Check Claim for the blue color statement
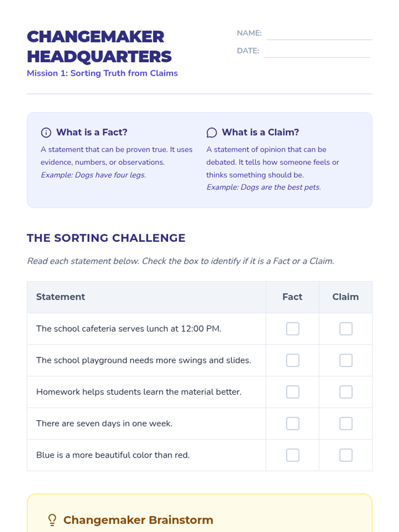Image resolution: width=399 pixels, height=532 pixels. coord(346,455)
